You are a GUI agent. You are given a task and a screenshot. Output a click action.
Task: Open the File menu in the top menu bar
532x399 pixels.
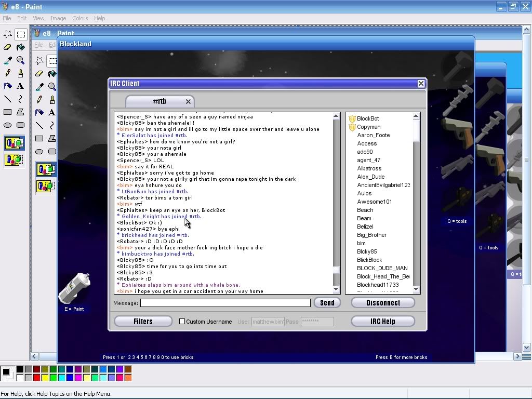[7, 18]
